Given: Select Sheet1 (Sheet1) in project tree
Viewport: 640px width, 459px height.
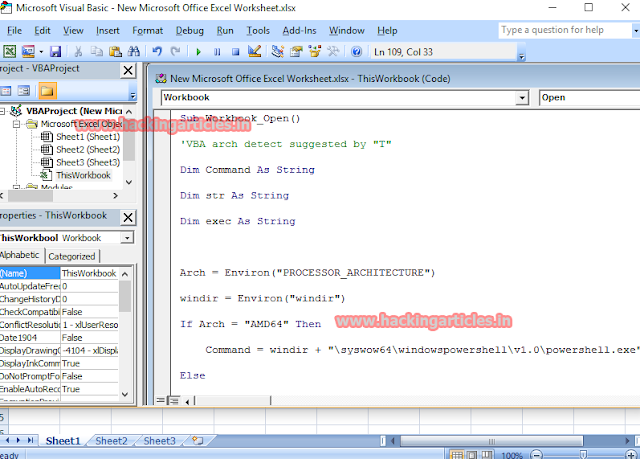Looking at the screenshot, I should pos(88,137).
